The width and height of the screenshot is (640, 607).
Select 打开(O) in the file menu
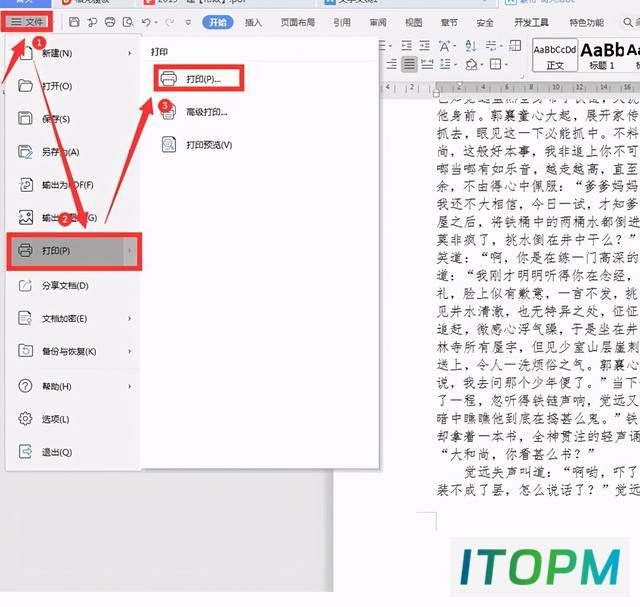73,86
